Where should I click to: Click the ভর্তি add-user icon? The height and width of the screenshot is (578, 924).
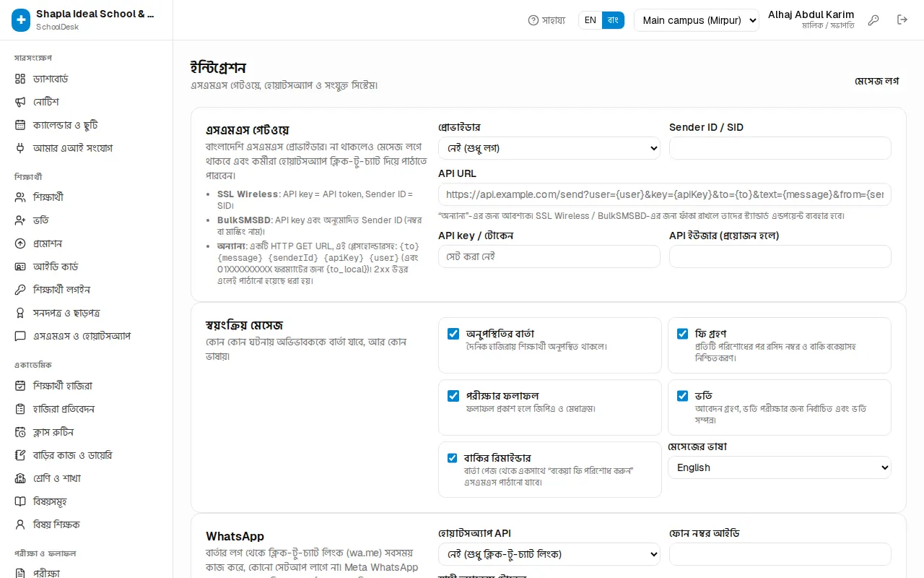tap(20, 220)
